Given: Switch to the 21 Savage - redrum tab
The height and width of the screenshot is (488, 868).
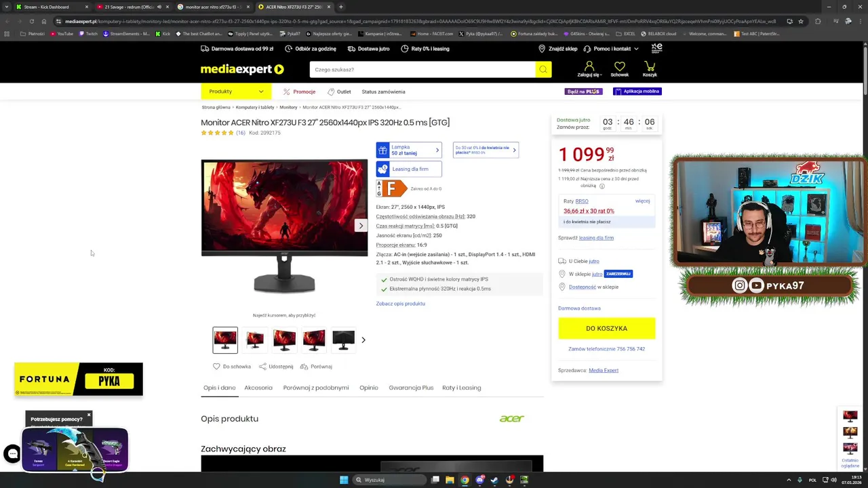Looking at the screenshot, I should (x=132, y=7).
